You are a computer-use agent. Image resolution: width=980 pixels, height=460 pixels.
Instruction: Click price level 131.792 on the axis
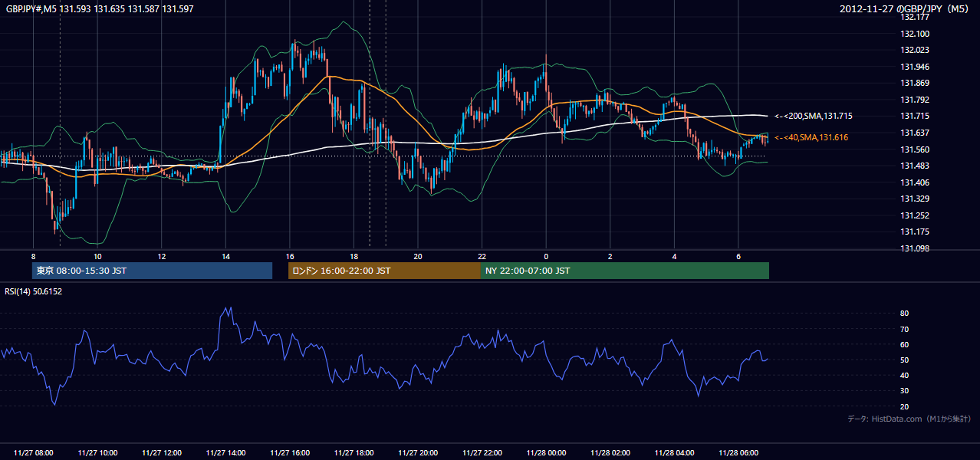coord(916,100)
